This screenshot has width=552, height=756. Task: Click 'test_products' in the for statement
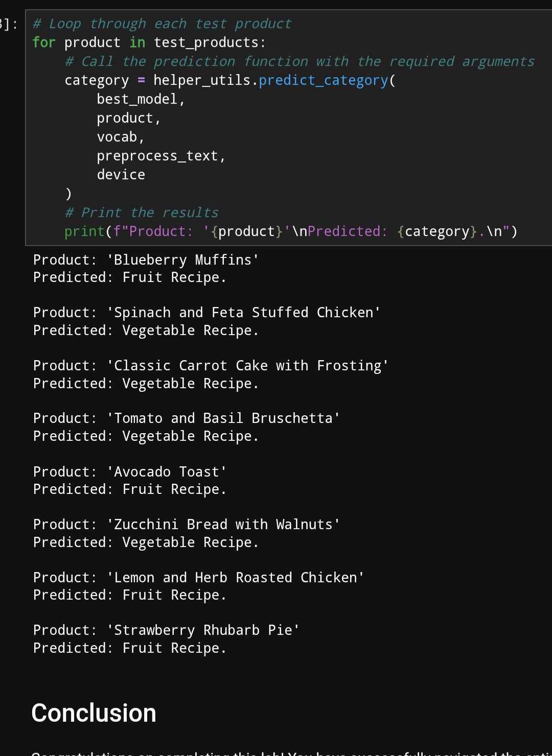[x=209, y=42]
